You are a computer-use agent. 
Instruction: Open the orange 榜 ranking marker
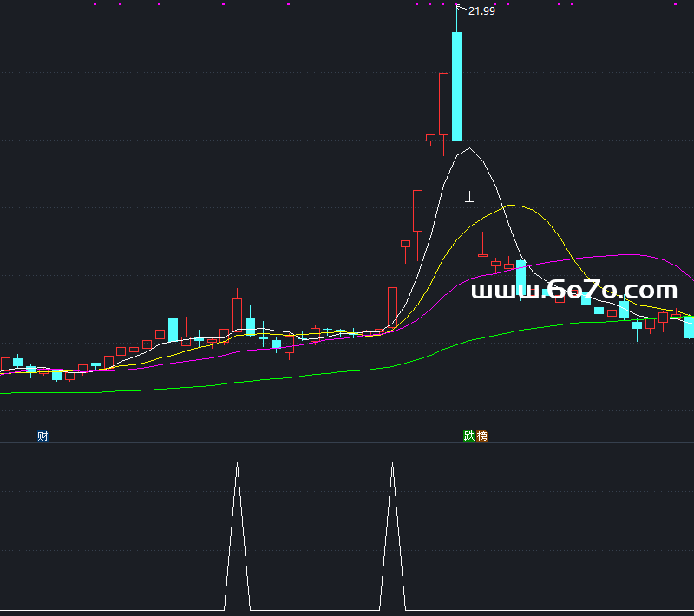(x=481, y=436)
